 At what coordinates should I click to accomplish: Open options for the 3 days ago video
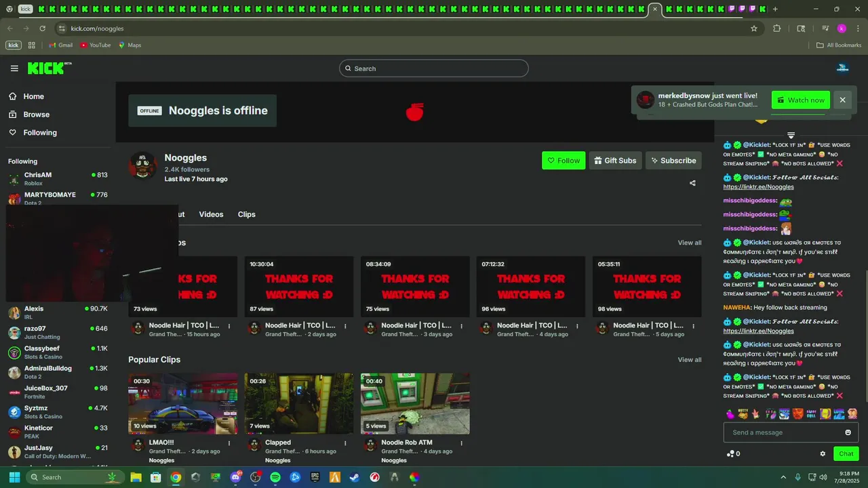[x=461, y=326]
